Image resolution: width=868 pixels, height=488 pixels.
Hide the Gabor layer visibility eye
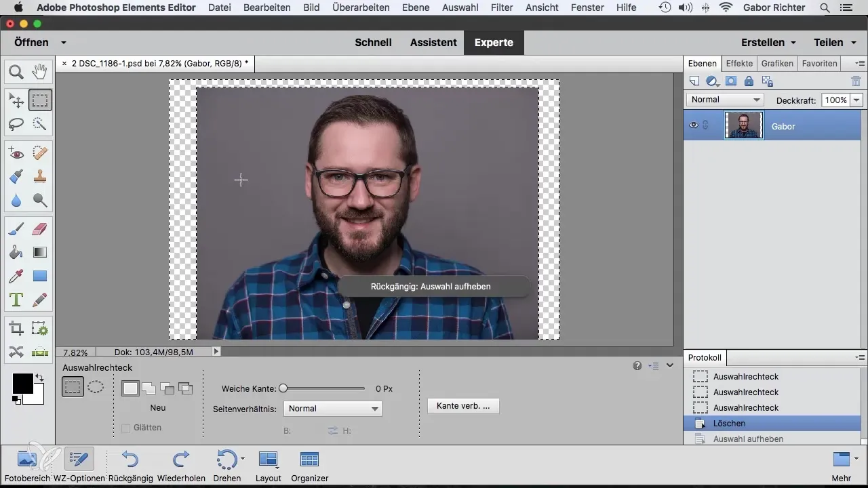pyautogui.click(x=694, y=126)
